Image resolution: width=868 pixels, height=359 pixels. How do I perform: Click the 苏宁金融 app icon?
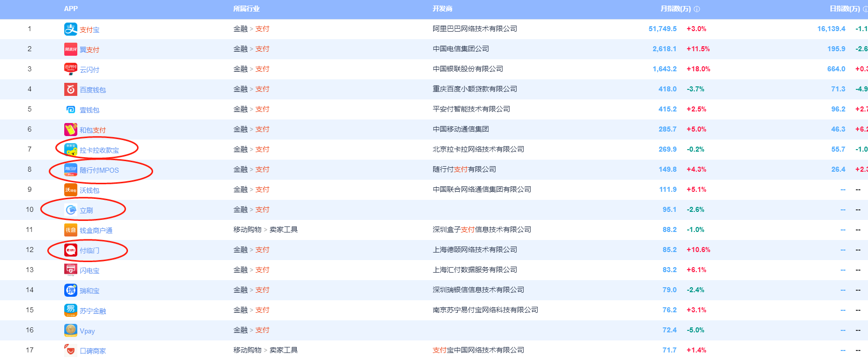pos(71,310)
